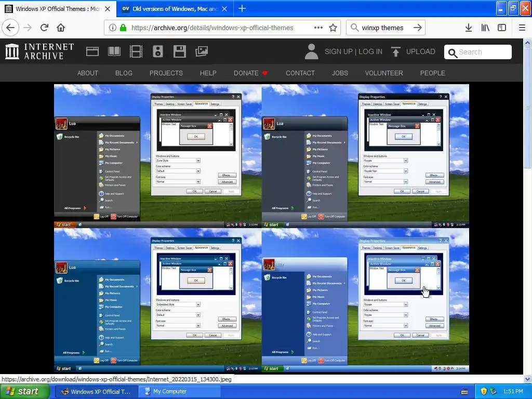Switch to Old versions of Windows tab

tap(175, 9)
